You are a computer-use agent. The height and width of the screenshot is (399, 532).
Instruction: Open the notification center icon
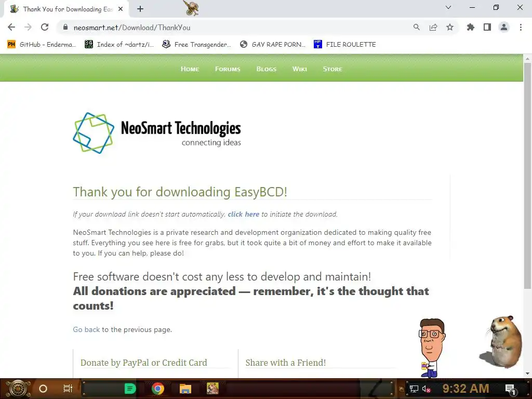click(x=510, y=389)
